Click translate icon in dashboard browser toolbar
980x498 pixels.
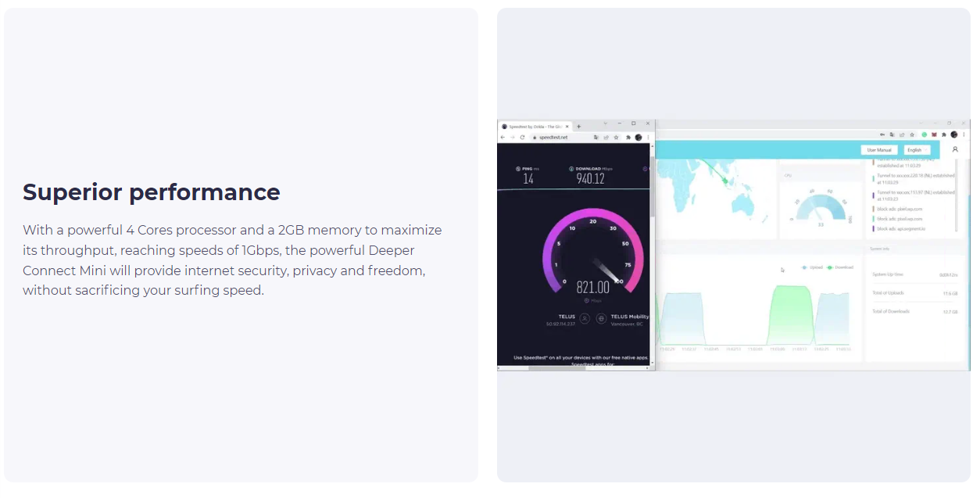click(892, 134)
